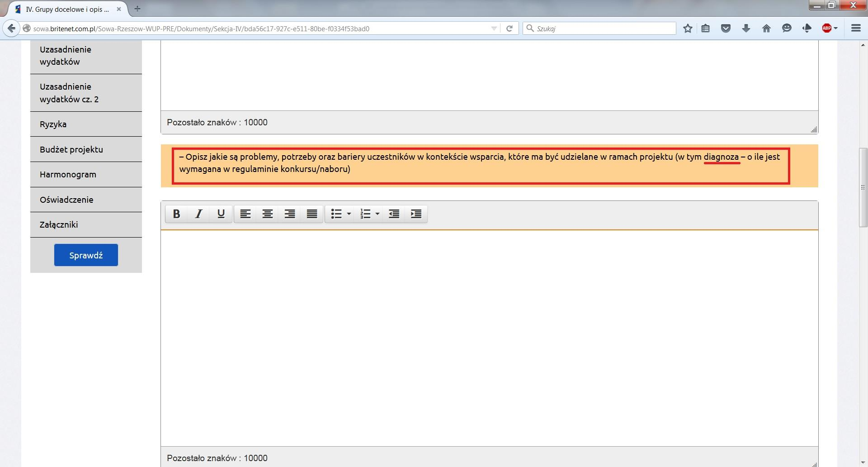The width and height of the screenshot is (868, 467).
Task: Save the page to Pocket
Action: point(726,29)
